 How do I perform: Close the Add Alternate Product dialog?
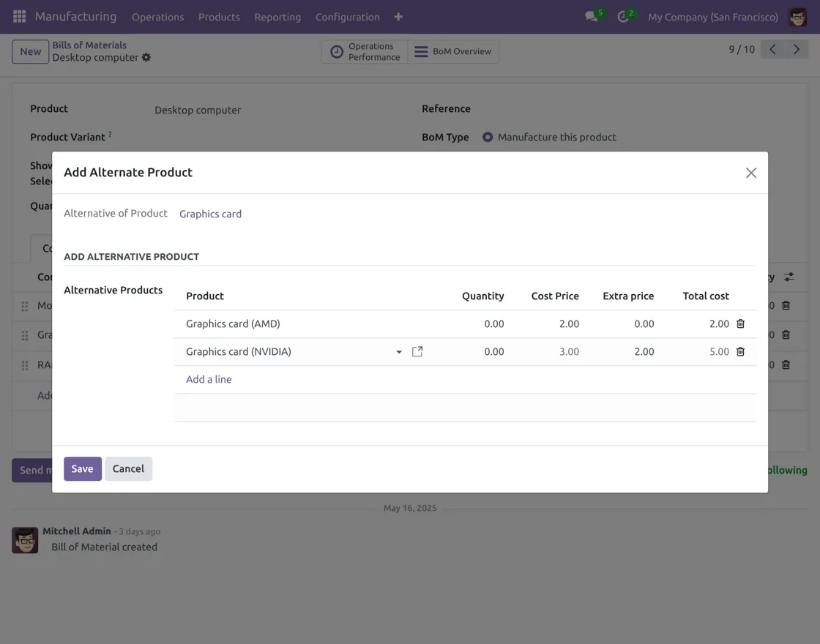(750, 173)
